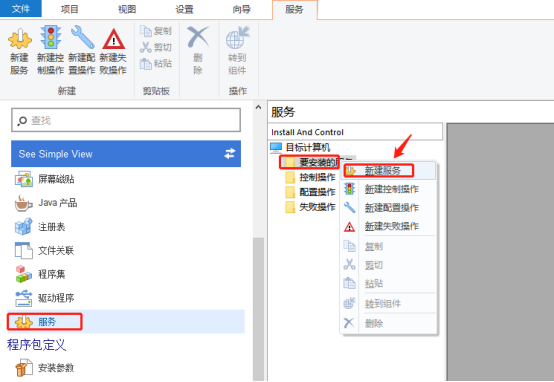Image resolution: width=554 pixels, height=382 pixels.
Task: Click the 新建服务 ribbon button
Action: click(x=19, y=51)
